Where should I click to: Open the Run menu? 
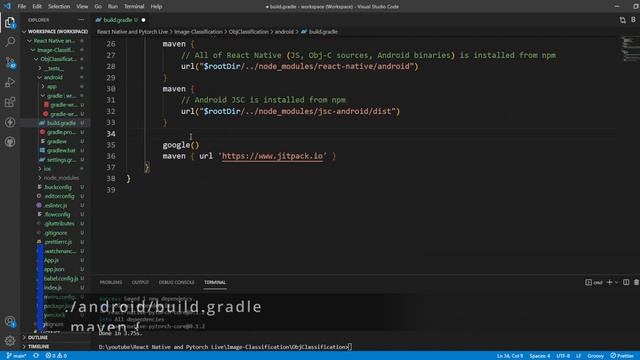point(113,7)
